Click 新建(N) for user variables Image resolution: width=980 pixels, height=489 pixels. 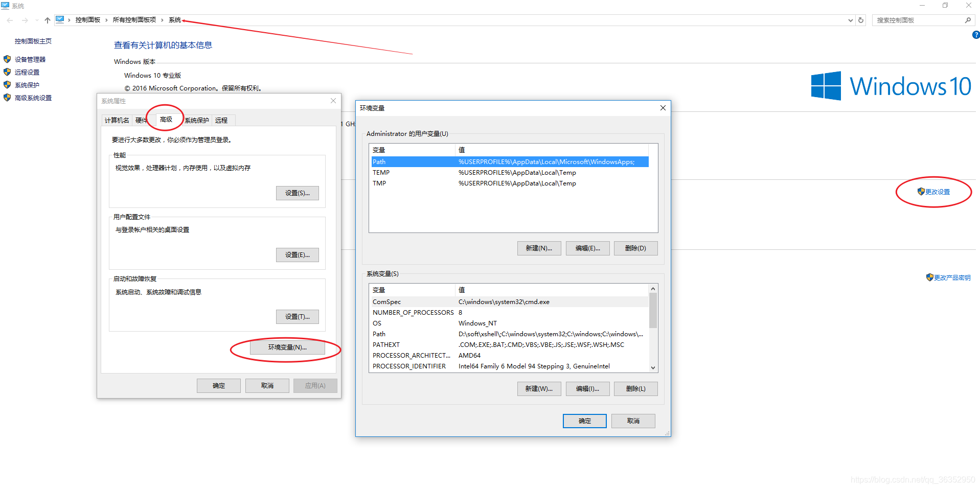point(539,248)
